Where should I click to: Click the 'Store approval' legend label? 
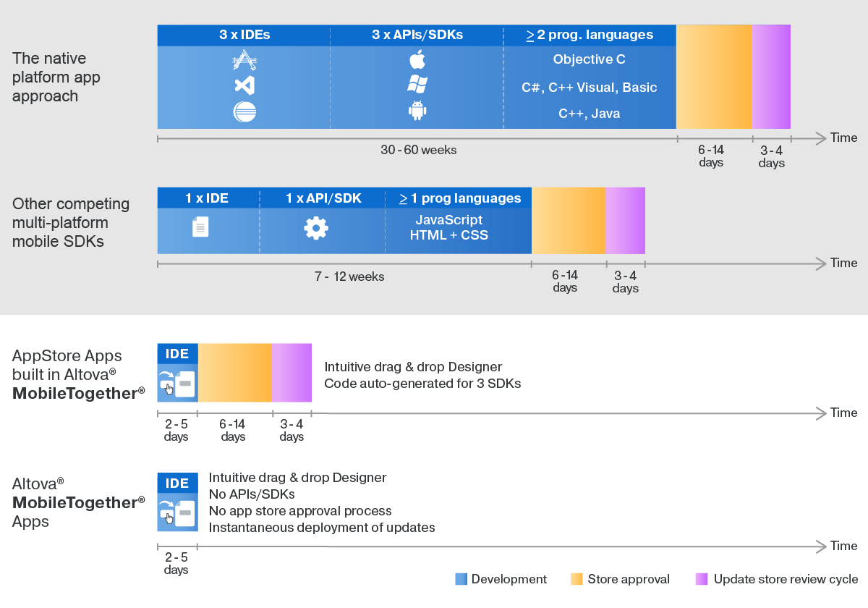629,579
